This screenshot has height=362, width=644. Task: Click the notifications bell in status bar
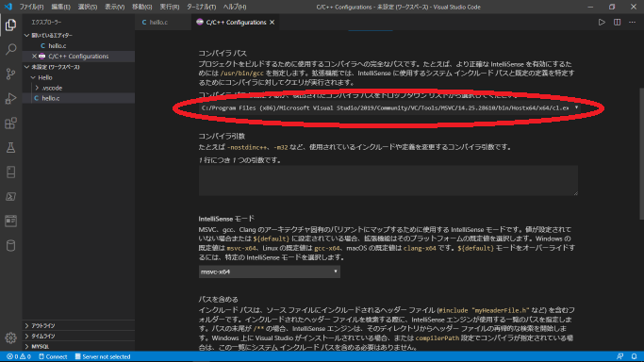coord(635,356)
